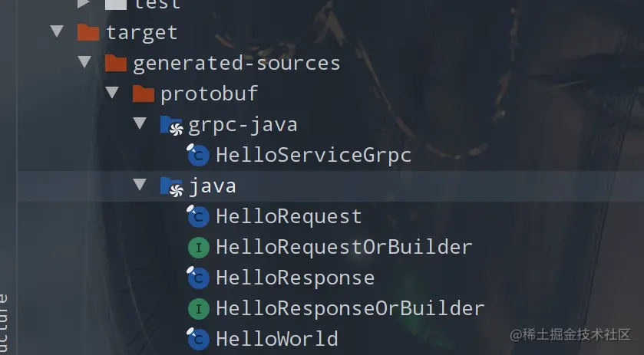Click the generated-sources folder icon
Screen dimensions: 644x355
[116, 63]
